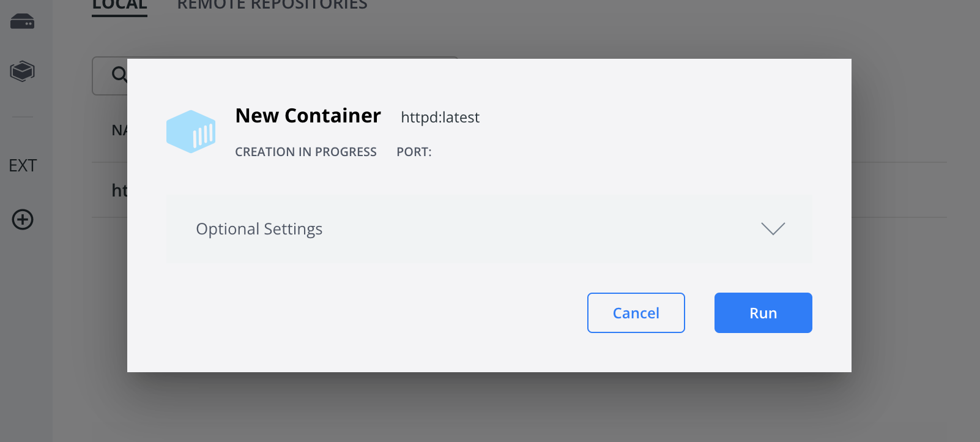Open the Images section from the sidebar

tap(21, 70)
